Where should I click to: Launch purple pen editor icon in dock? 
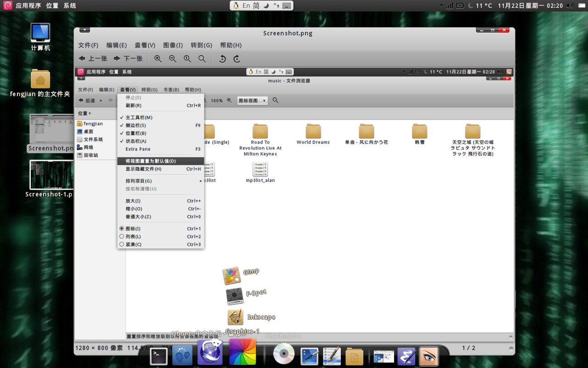[407, 356]
